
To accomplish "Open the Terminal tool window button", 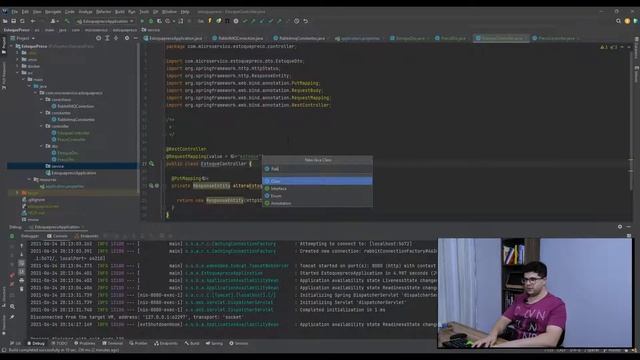I will tap(113, 343).
